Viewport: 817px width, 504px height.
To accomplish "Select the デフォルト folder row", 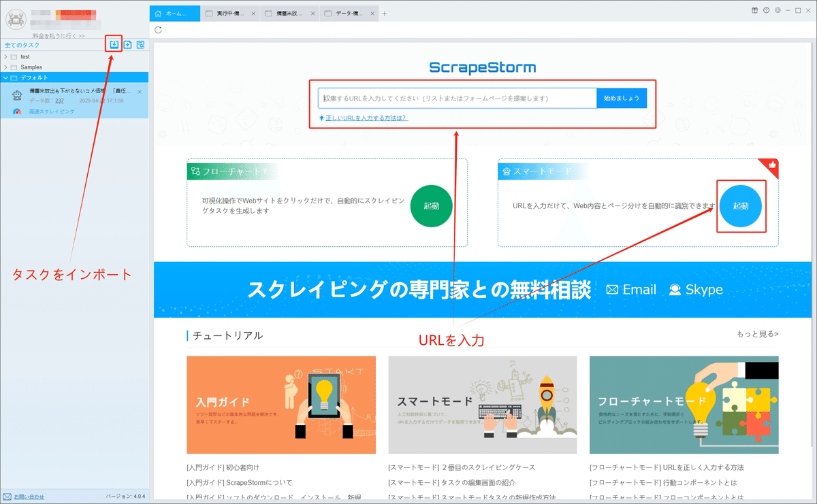I will (x=74, y=78).
